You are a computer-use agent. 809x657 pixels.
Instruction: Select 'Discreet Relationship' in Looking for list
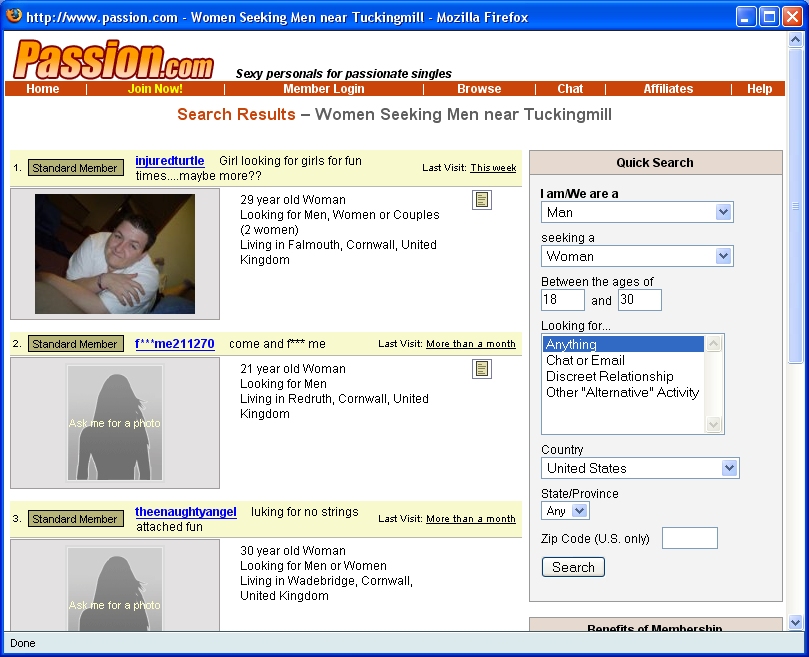(609, 377)
